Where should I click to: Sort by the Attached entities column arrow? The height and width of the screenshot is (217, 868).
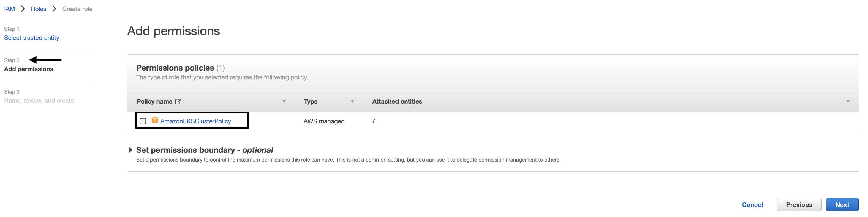click(848, 101)
